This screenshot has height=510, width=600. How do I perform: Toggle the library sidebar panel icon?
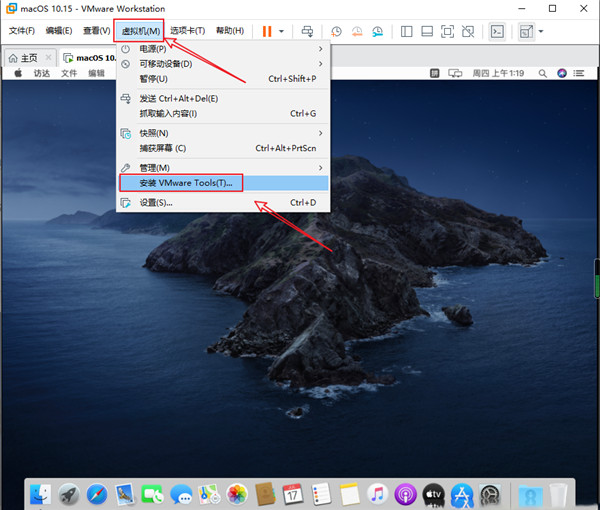click(406, 31)
